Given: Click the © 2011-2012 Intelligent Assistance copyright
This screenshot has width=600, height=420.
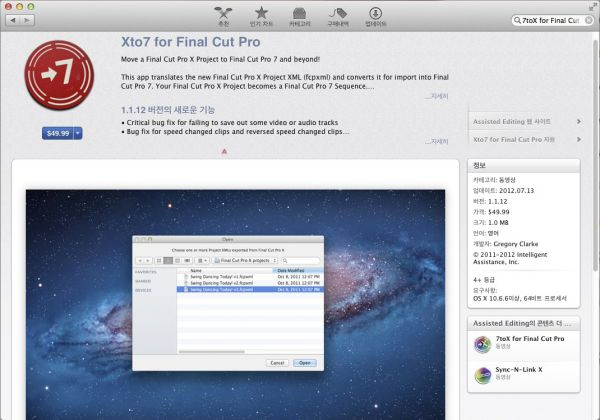Looking at the screenshot, I should point(510,258).
